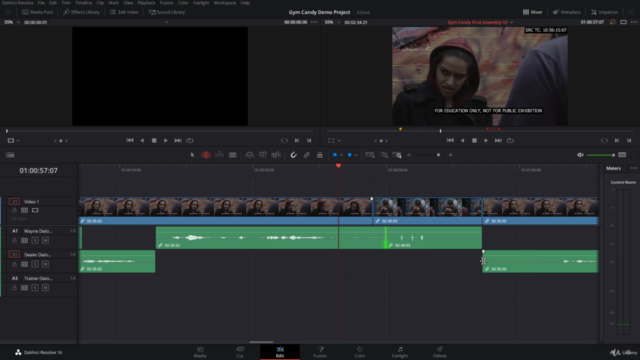The image size is (640, 360).
Task: Click the Detail Zoom icon
Action: click(384, 155)
